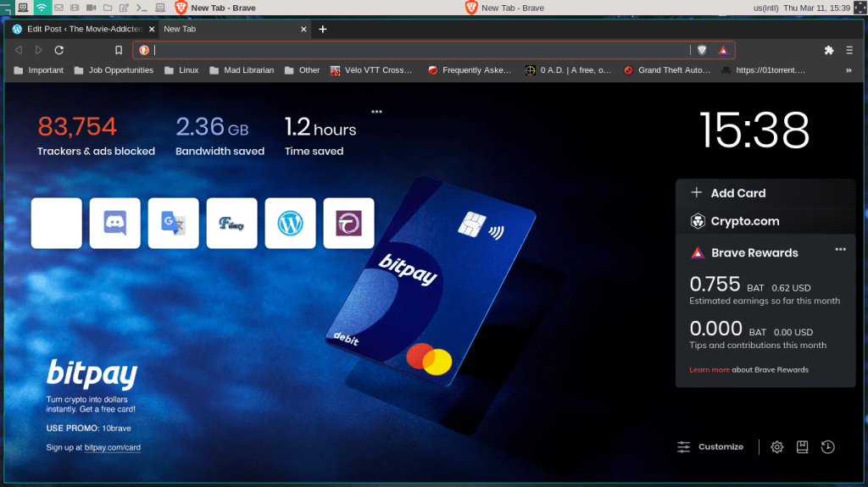Image resolution: width=868 pixels, height=487 pixels.
Task: Open the Mad Librarian bookmarks folder
Action: tap(242, 70)
